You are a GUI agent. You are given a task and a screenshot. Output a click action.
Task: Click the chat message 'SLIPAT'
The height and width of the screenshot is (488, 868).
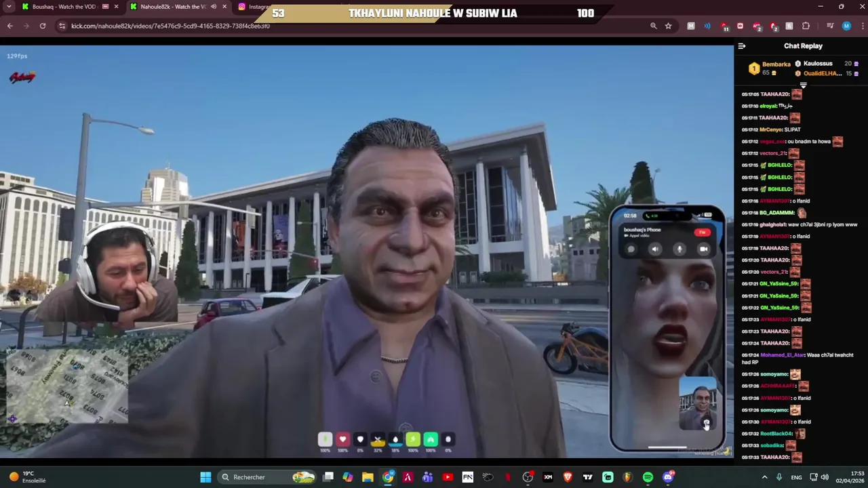point(792,129)
